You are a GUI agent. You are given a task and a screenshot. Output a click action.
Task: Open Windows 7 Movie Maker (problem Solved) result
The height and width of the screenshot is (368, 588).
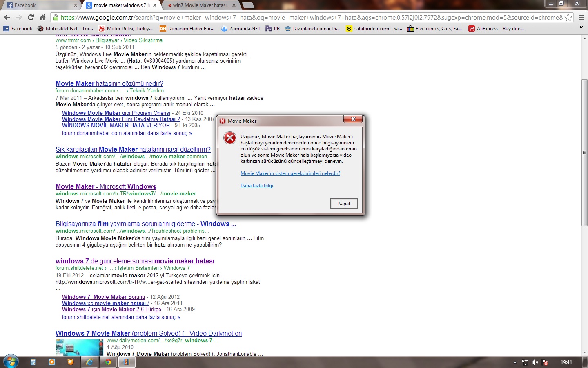[149, 334]
